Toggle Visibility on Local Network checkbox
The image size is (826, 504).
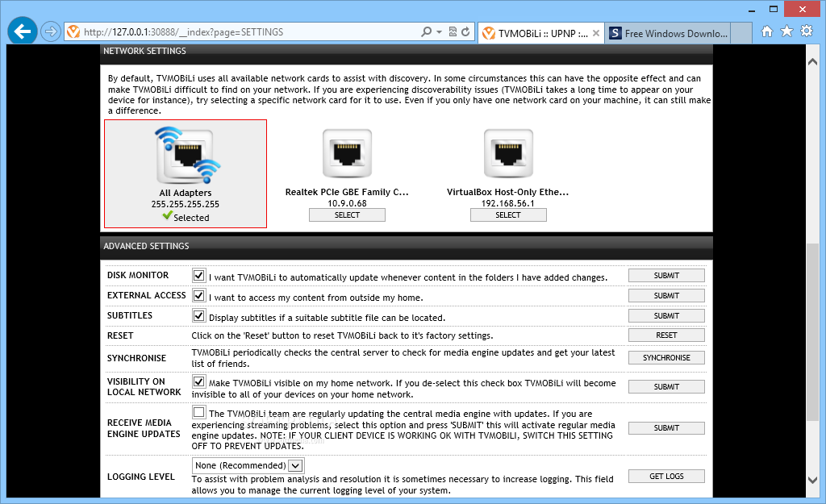[198, 381]
